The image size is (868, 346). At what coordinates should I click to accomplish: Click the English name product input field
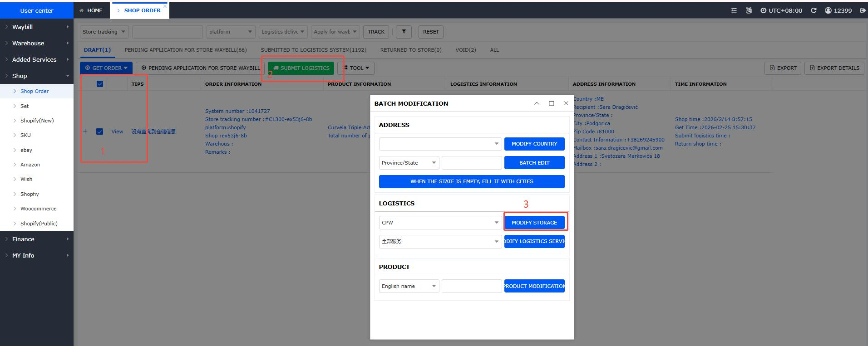471,286
